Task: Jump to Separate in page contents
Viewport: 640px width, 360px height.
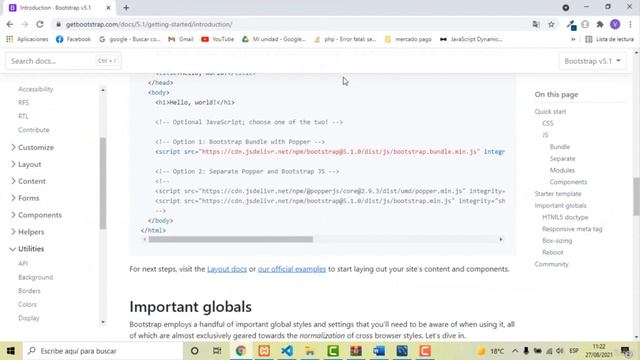Action: coord(562,158)
